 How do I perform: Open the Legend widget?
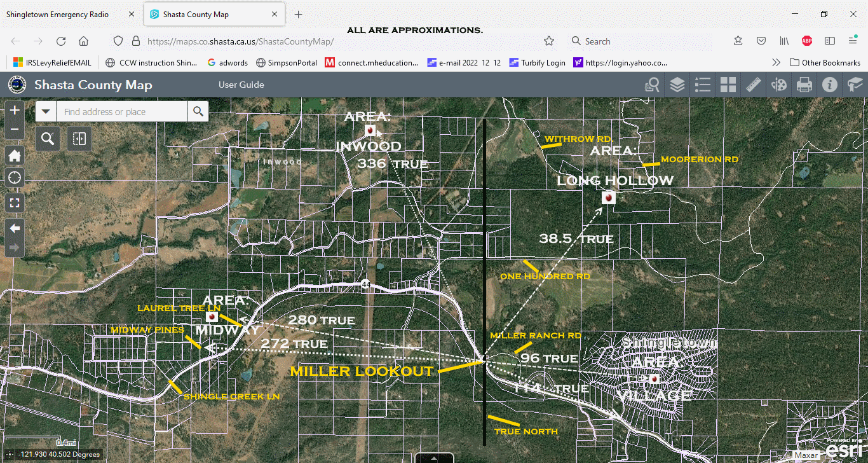coord(702,85)
